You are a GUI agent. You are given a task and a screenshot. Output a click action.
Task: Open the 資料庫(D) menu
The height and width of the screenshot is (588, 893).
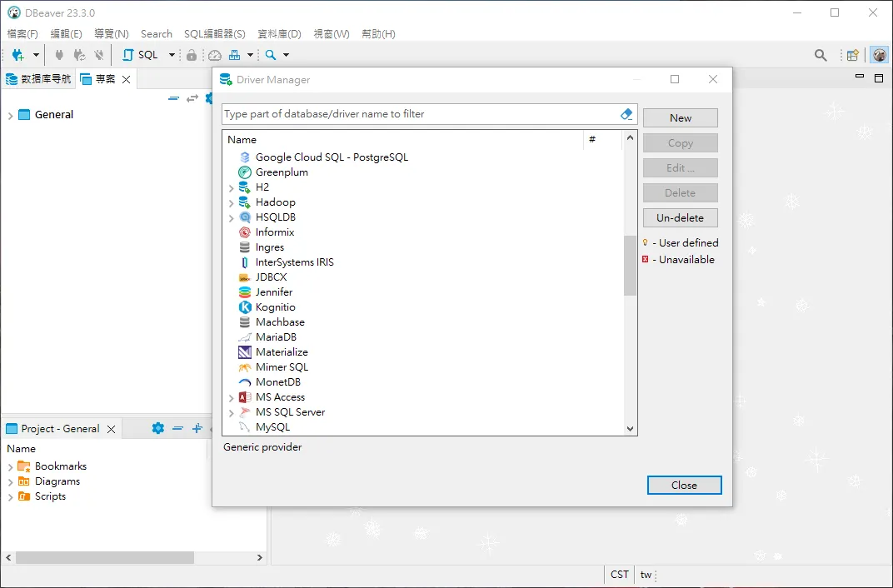(279, 33)
